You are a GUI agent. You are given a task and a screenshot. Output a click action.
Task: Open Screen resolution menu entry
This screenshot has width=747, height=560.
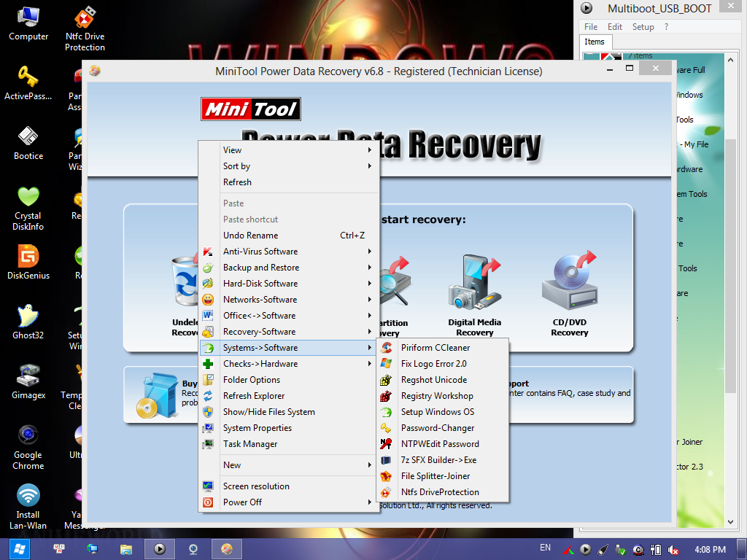289,486
